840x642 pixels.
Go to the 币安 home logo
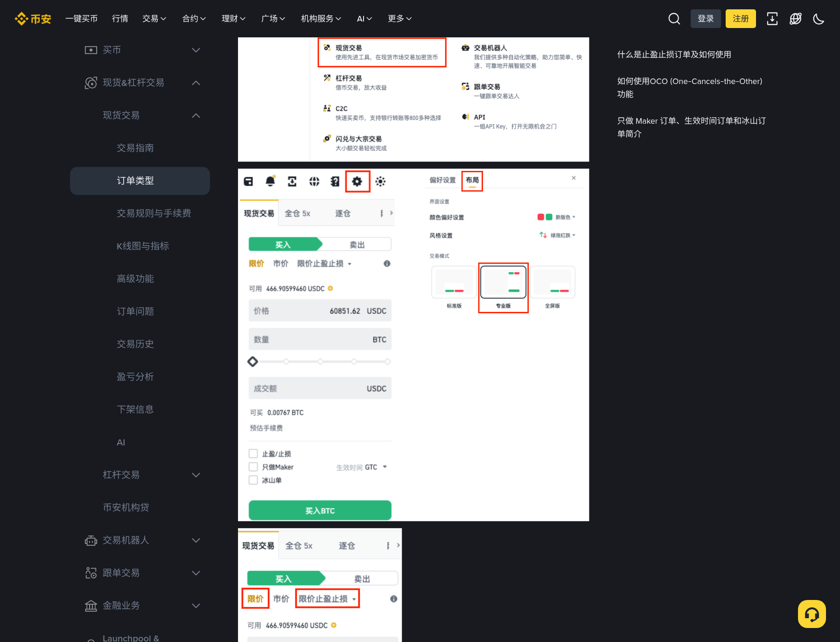click(33, 19)
